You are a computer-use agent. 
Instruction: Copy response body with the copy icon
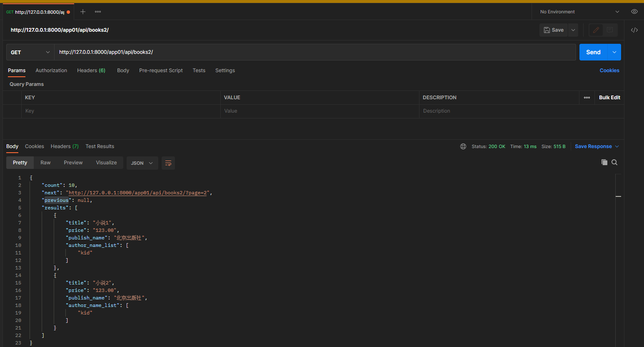pos(604,162)
